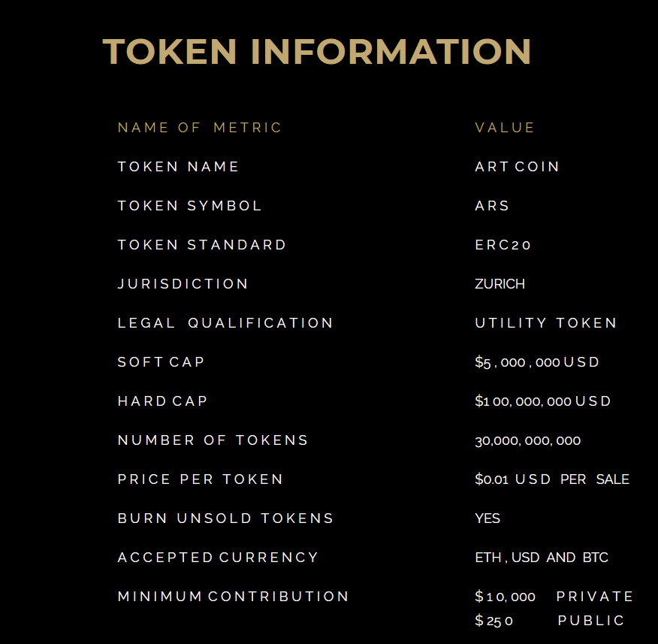The width and height of the screenshot is (658, 644).
Task: Select the TOKEN SYMBOL row label
Action: [x=190, y=206]
